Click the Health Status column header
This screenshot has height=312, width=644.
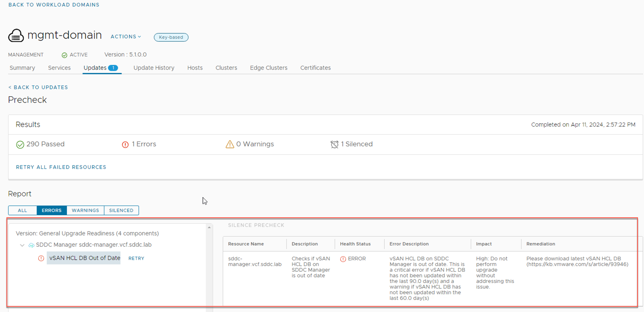tap(355, 244)
